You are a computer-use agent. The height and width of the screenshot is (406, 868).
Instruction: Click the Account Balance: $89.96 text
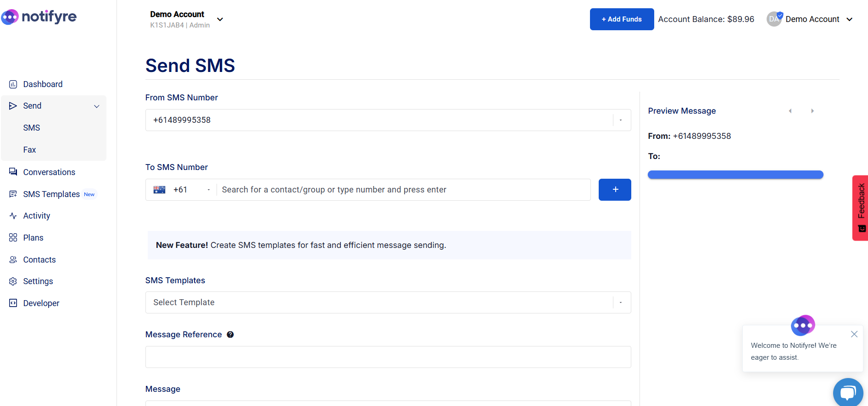[x=706, y=19]
